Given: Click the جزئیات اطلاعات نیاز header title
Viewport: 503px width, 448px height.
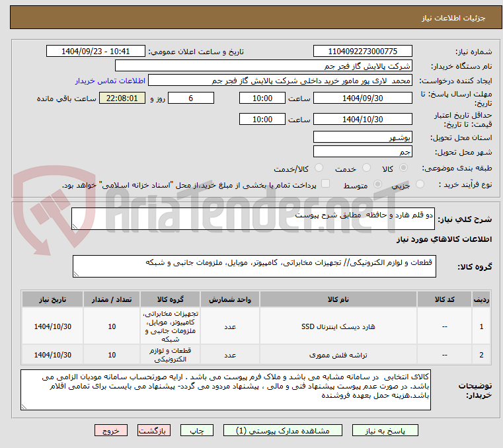Looking at the screenshot, I should click(453, 18).
